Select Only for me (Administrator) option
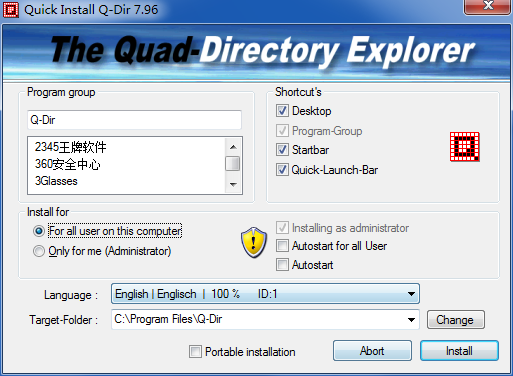Screen dimensions: 513x376 point(39,251)
